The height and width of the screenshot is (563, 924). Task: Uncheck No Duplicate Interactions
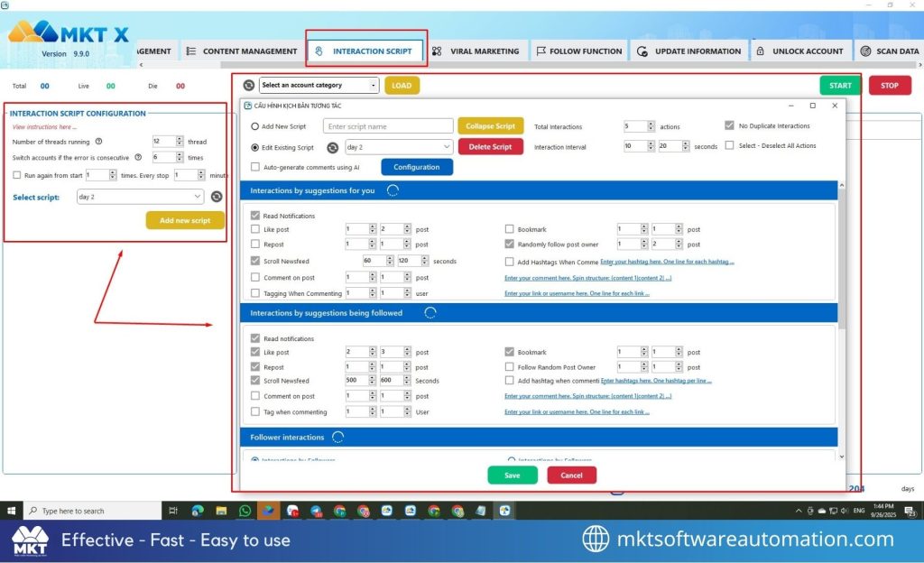pos(729,126)
